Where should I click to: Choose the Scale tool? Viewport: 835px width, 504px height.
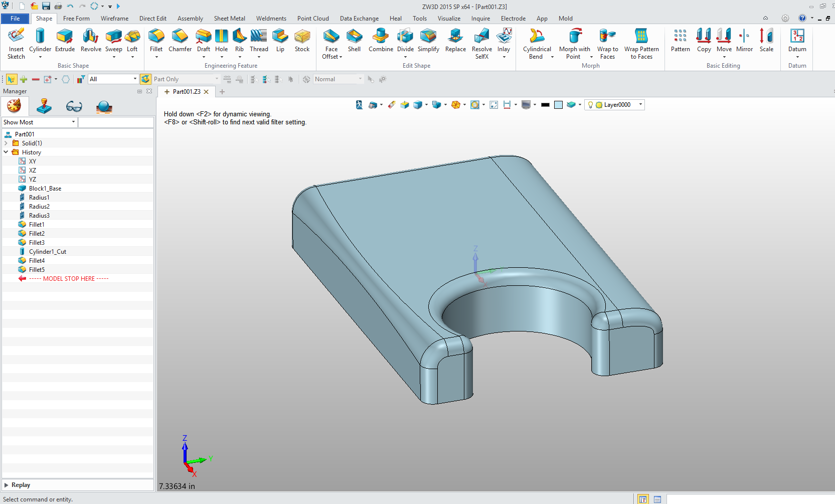pos(766,40)
